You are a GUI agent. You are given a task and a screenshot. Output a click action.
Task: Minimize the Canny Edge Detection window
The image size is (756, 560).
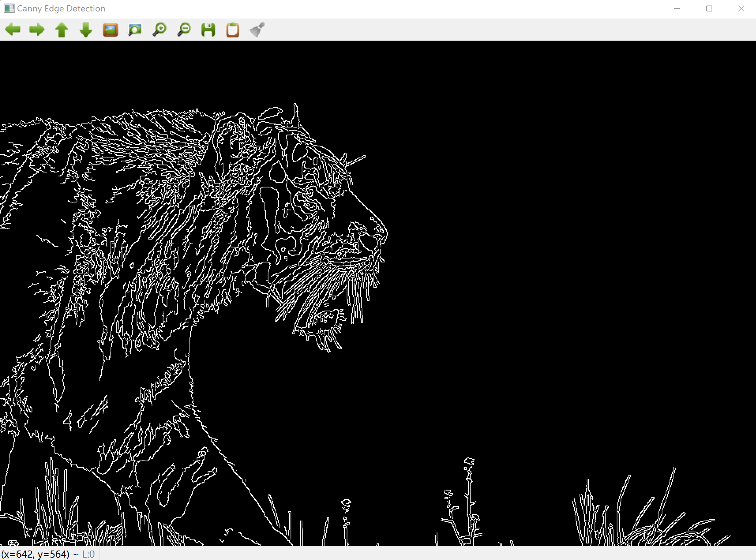tap(677, 8)
